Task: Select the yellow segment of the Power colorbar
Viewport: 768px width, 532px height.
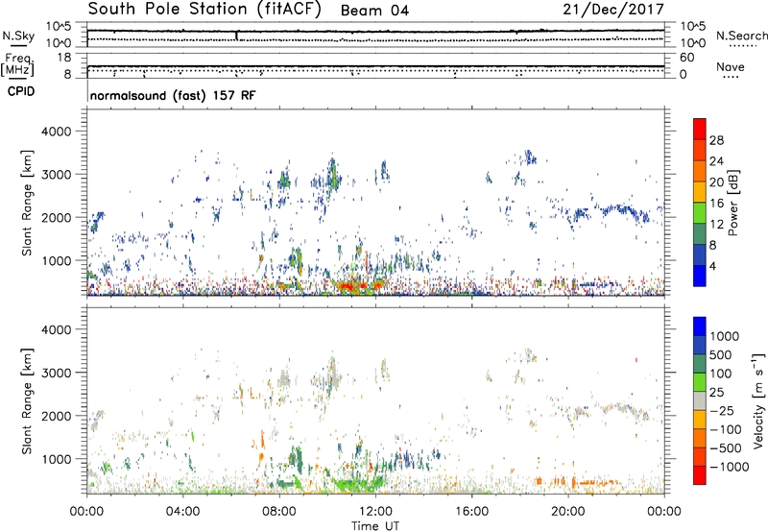Action: (x=700, y=192)
